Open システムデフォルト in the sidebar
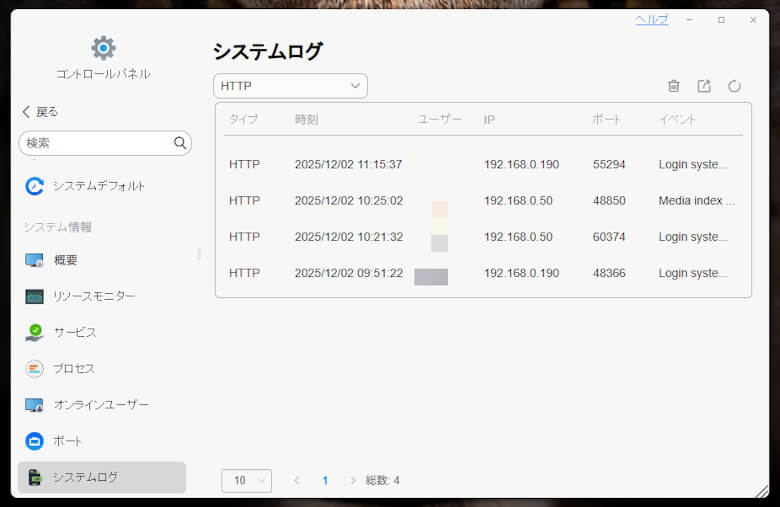The image size is (780, 507). click(x=98, y=186)
